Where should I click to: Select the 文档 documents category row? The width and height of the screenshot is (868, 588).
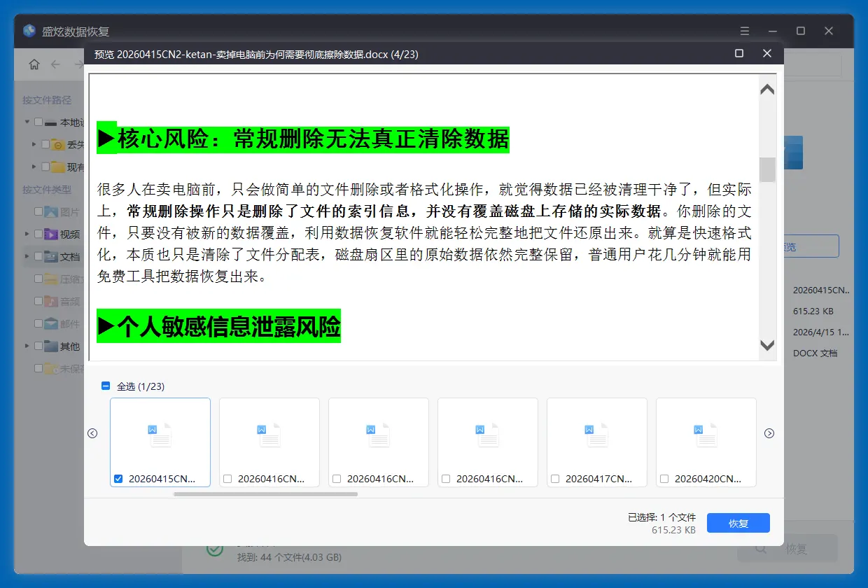53,256
